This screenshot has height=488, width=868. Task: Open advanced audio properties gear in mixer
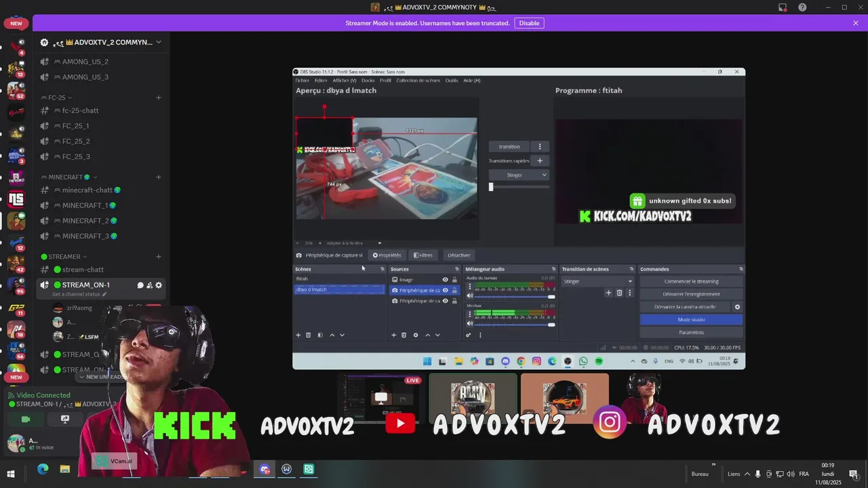469,335
